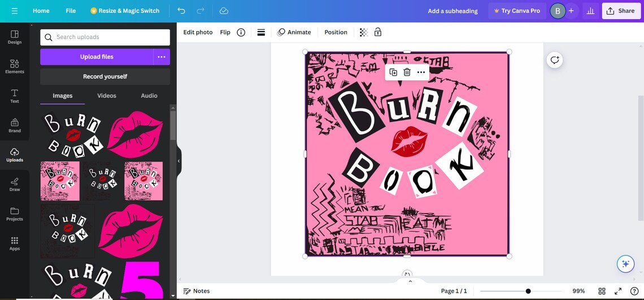Click the B profile avatar
The image size is (644, 300).
tap(558, 11)
